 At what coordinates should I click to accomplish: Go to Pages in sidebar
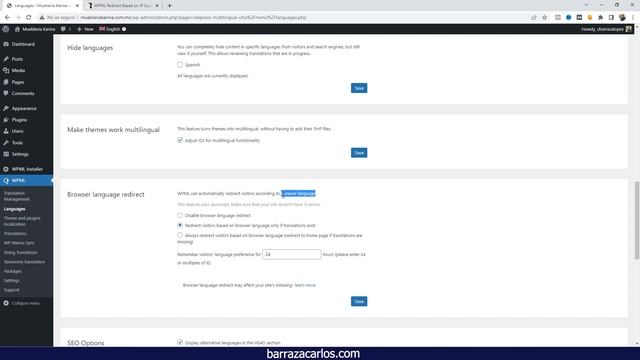point(18,82)
